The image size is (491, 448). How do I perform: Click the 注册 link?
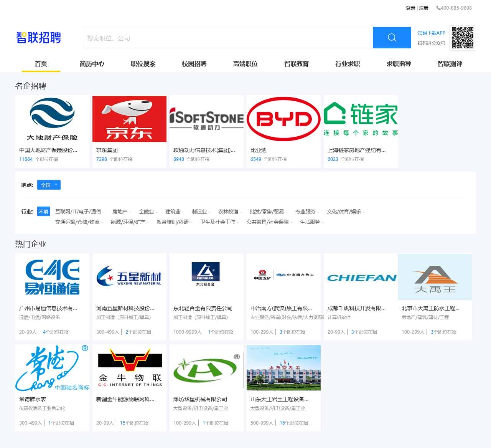click(423, 8)
